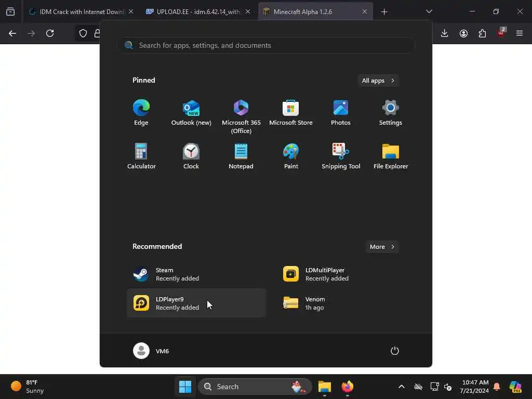
Task: Click the Windows Start button on taskbar
Action: (185, 387)
